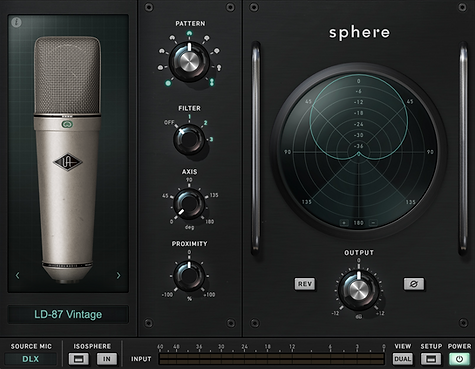Image resolution: width=475 pixels, height=369 pixels.
Task: Select the omni pattern icon
Action: click(x=168, y=83)
